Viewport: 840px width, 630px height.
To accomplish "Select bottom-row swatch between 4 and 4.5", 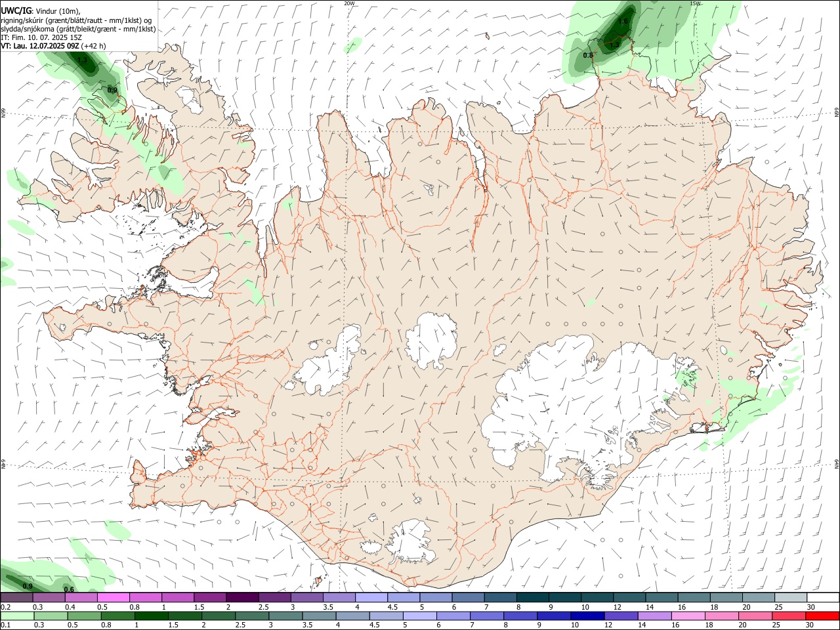I will coord(353,616).
